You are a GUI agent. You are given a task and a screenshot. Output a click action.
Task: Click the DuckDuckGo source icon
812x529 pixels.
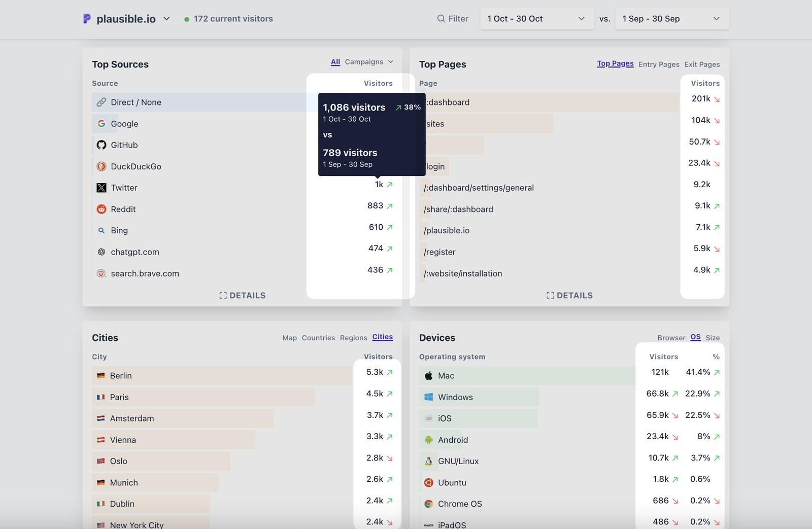pyautogui.click(x=102, y=166)
